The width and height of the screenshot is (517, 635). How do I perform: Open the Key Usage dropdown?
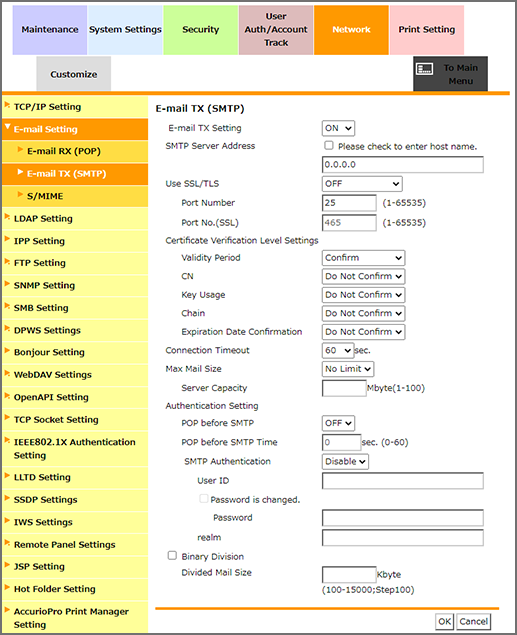[364, 295]
